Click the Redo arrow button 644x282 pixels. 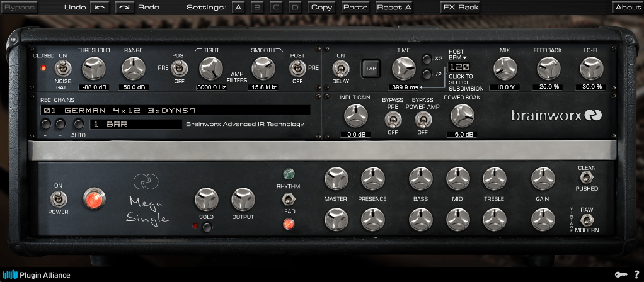click(125, 8)
